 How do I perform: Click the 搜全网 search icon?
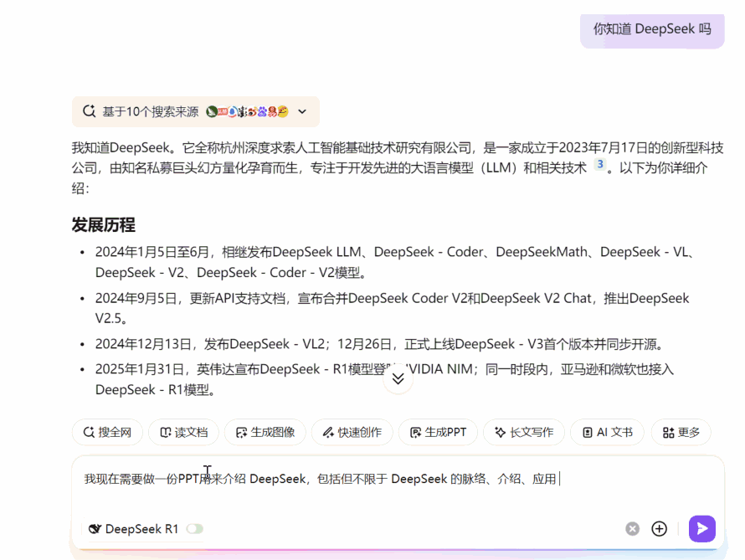point(89,432)
